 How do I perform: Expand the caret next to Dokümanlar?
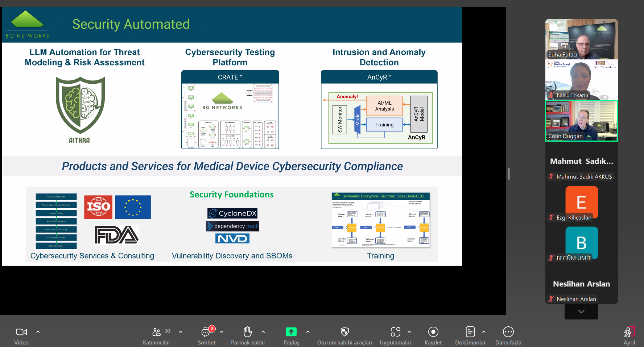pos(484,332)
